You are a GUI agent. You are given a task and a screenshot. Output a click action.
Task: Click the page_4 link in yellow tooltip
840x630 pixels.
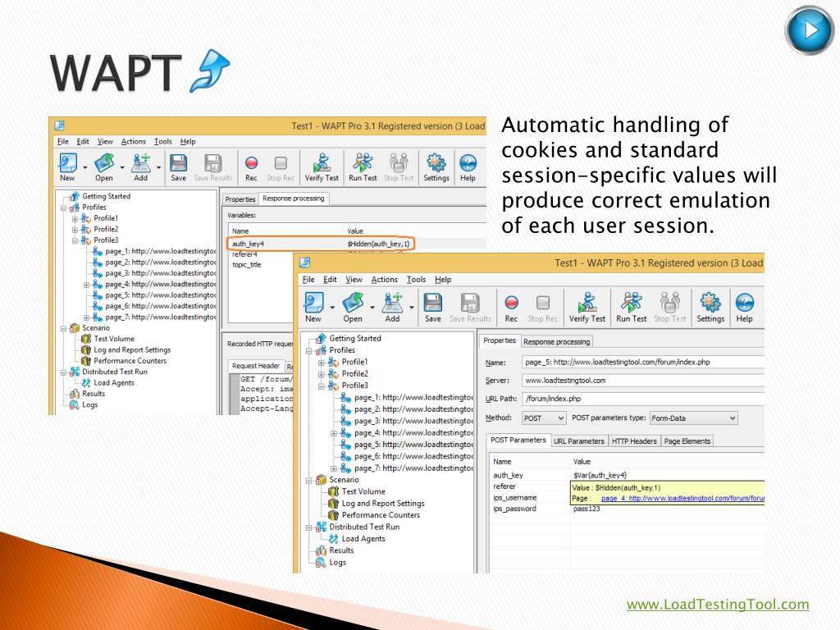click(x=682, y=498)
